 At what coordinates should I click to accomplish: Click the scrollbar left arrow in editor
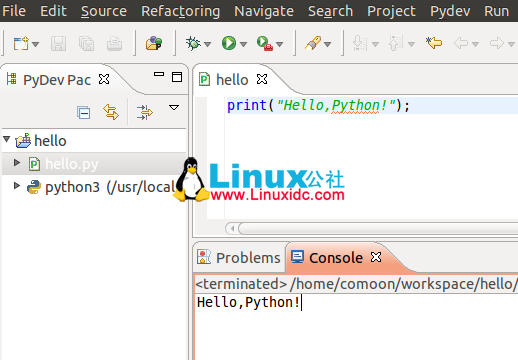pyautogui.click(x=232, y=229)
